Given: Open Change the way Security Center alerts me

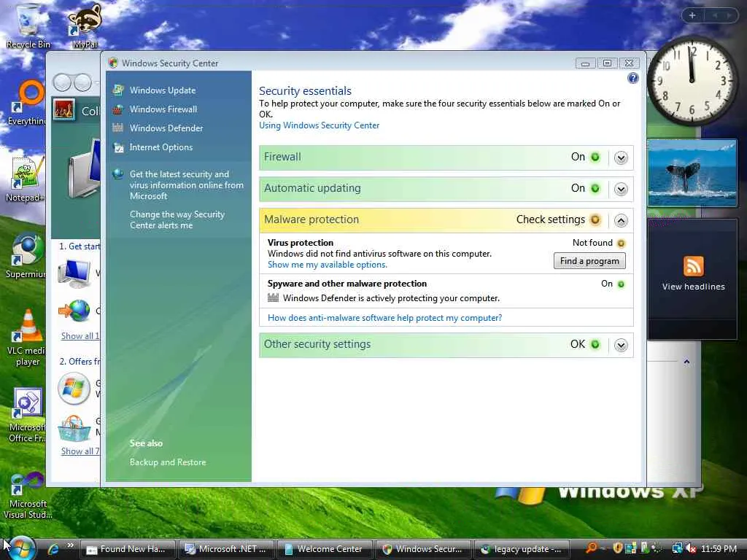Looking at the screenshot, I should pyautogui.click(x=177, y=219).
